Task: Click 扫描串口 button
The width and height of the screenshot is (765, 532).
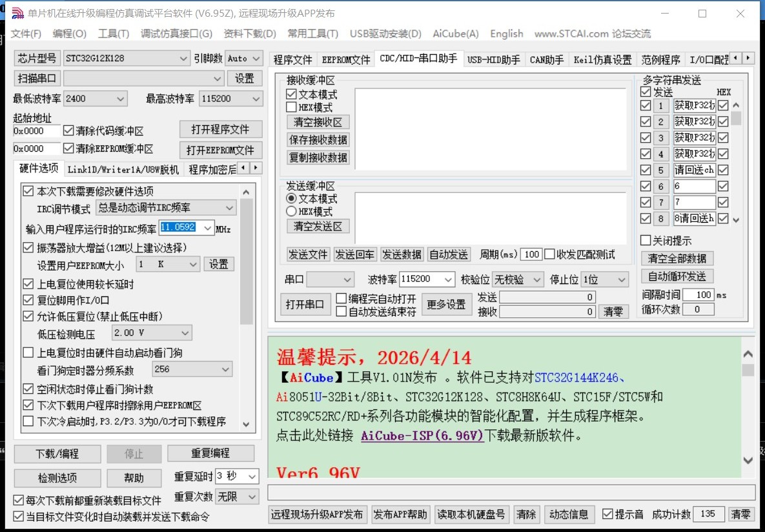Action: click(37, 78)
